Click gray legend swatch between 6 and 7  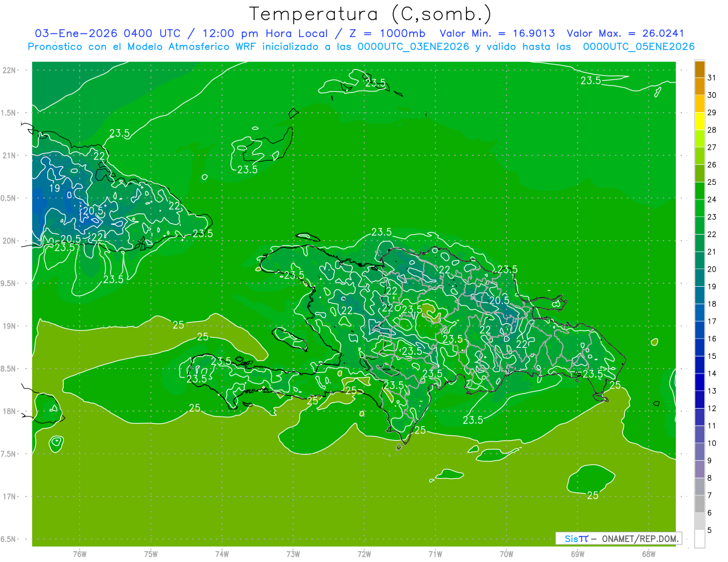click(699, 504)
